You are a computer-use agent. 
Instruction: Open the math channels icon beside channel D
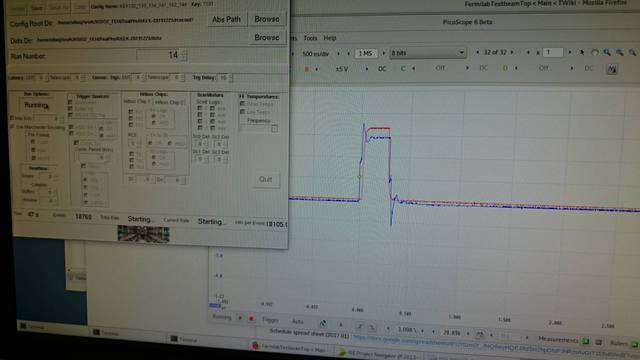pyautogui.click(x=611, y=69)
